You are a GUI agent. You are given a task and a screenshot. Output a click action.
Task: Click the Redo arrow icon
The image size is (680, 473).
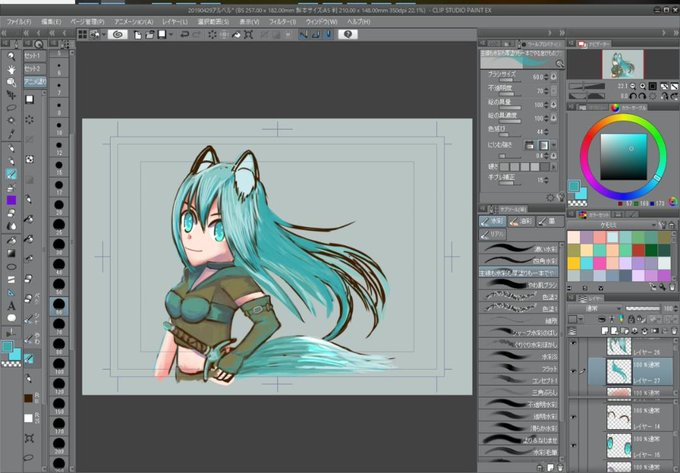point(196,35)
